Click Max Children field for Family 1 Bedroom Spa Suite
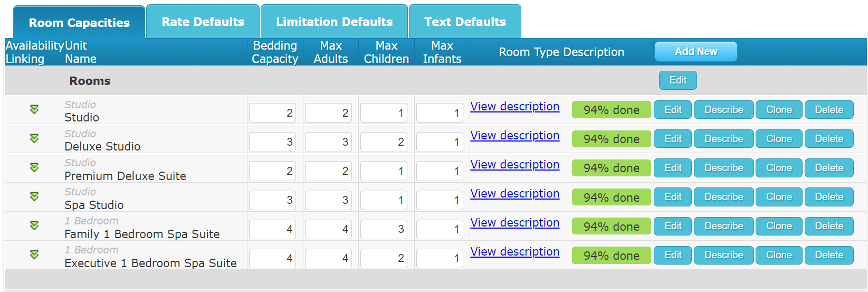 click(x=384, y=229)
